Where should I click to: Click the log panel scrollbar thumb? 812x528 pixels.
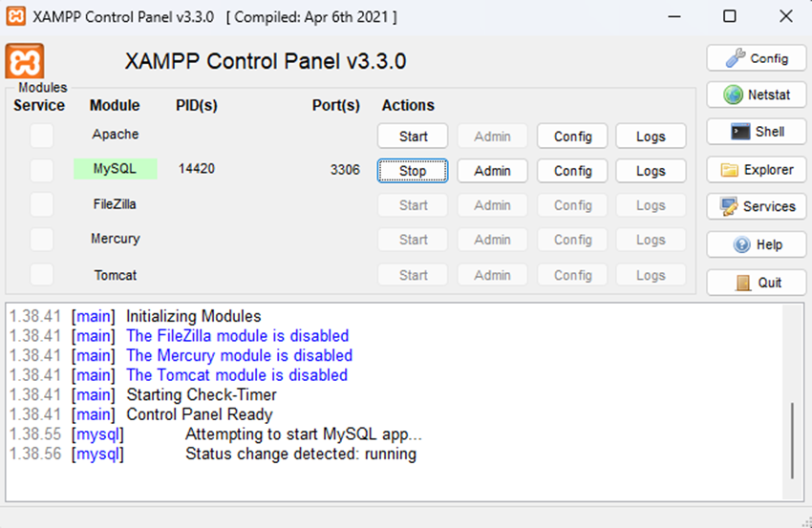792,440
